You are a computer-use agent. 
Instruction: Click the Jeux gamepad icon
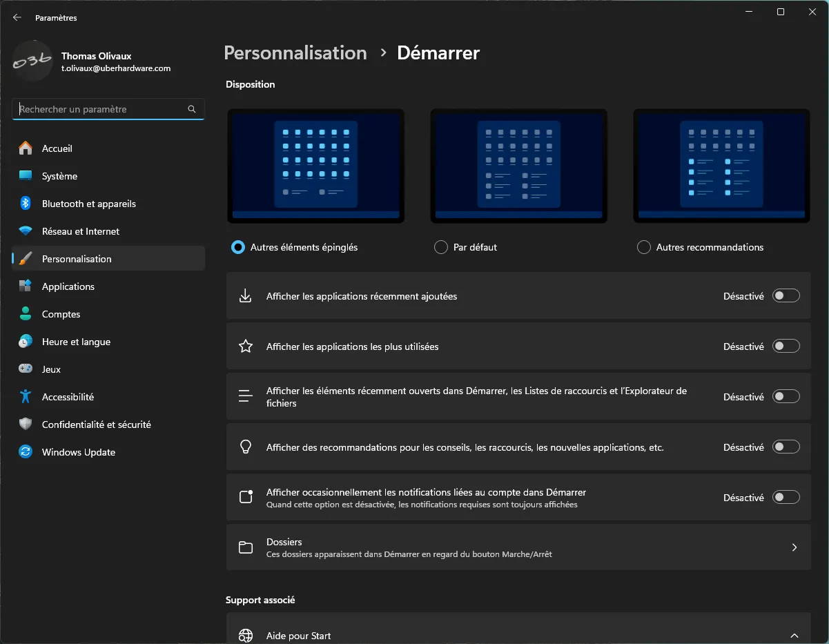pos(26,369)
